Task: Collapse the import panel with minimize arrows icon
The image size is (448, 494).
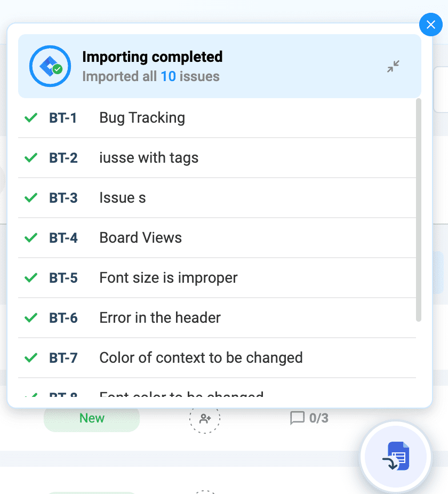Action: coord(393,67)
